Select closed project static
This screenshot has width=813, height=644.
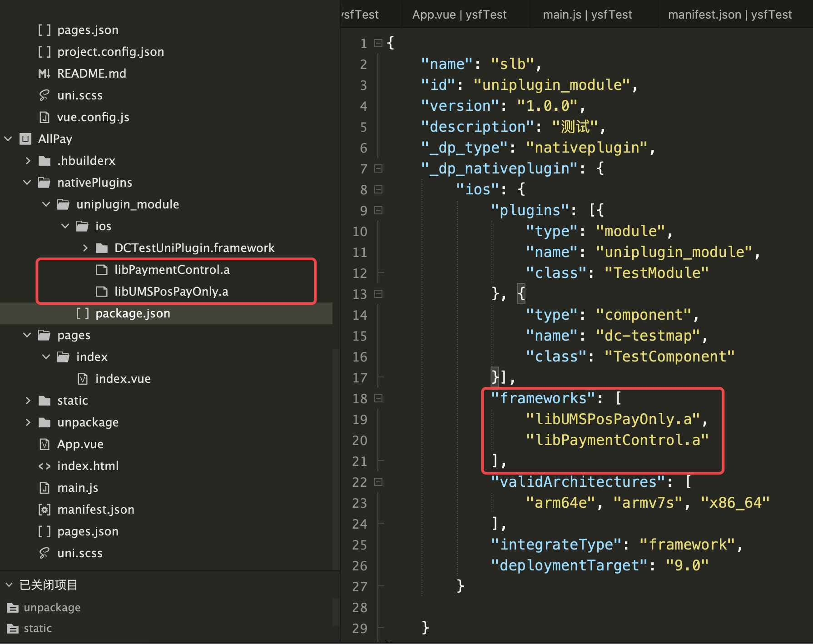[x=37, y=629]
